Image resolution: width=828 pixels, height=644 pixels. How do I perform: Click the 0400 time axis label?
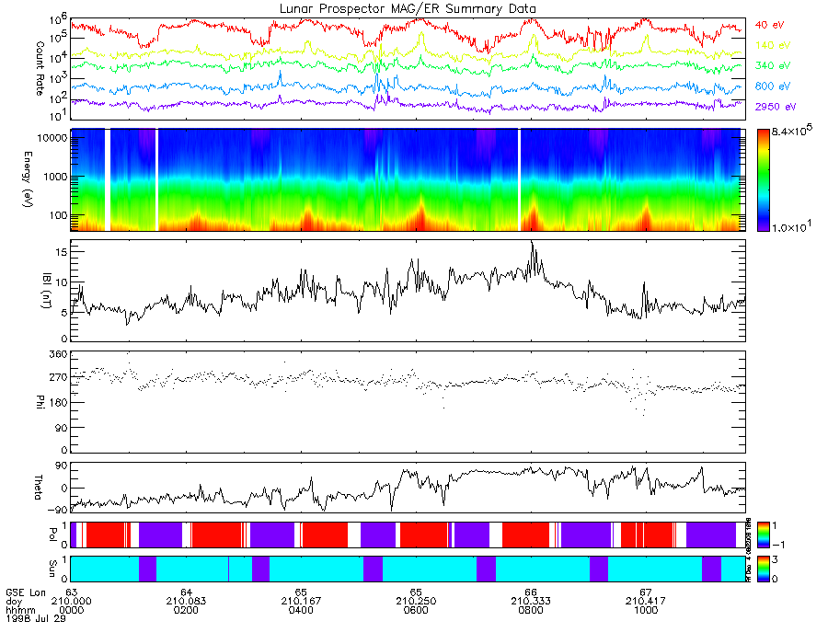(x=301, y=610)
